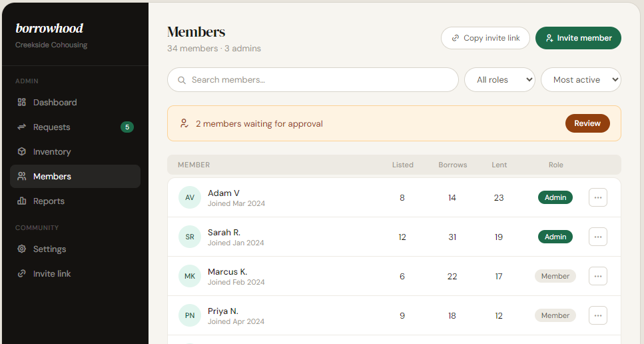Open Settings under Community

(x=75, y=249)
